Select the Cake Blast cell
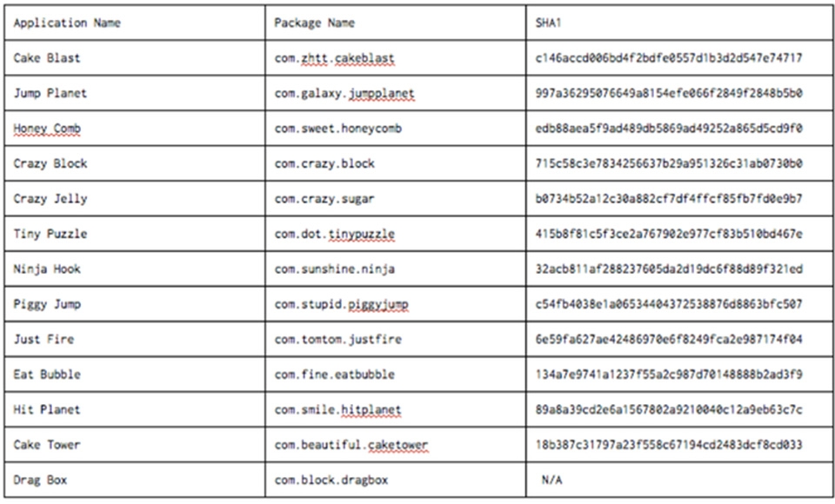Viewport: 835px width, 504px height. [x=135, y=57]
